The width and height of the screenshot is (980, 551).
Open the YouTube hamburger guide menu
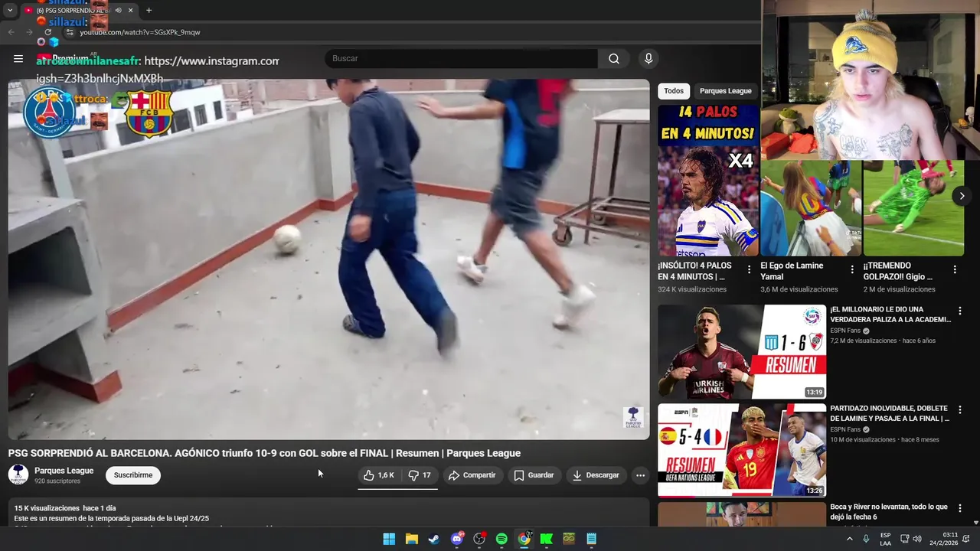click(x=18, y=59)
